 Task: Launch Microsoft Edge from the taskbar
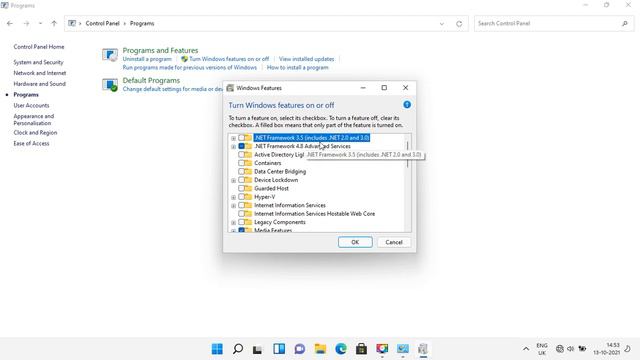tap(341, 349)
